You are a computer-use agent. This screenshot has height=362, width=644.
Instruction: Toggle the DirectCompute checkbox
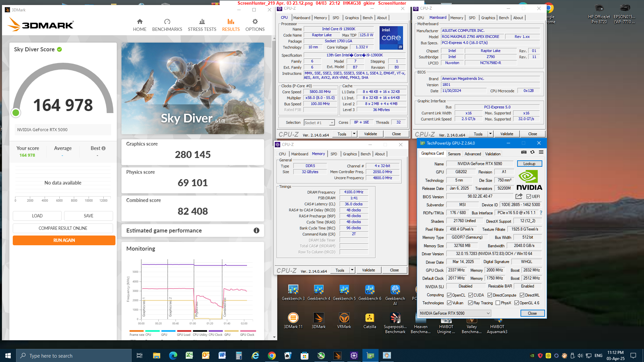pos(490,295)
